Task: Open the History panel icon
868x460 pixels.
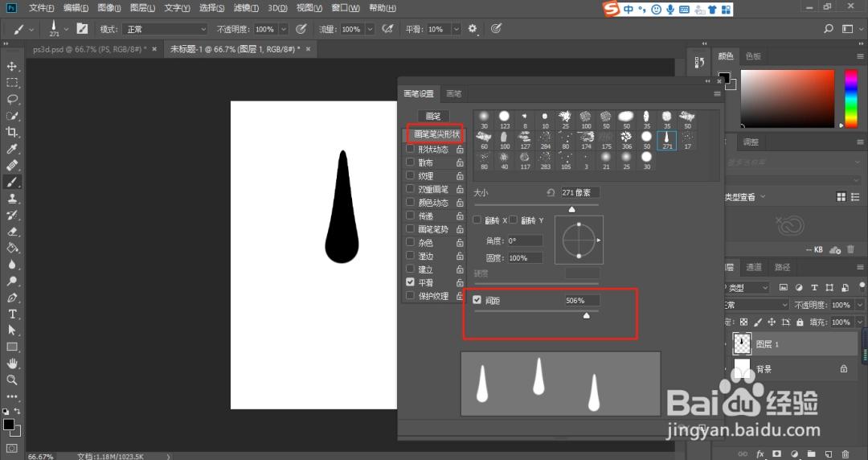Action: pos(699,63)
